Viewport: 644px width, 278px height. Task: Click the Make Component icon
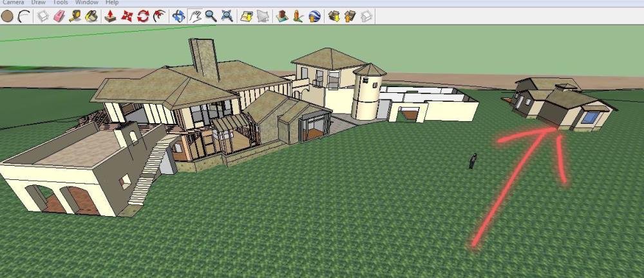click(43, 16)
